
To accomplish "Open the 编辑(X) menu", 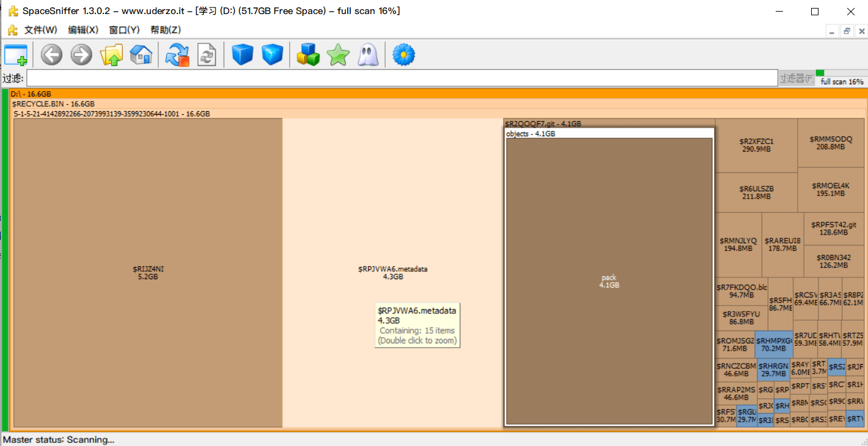I will click(x=83, y=30).
